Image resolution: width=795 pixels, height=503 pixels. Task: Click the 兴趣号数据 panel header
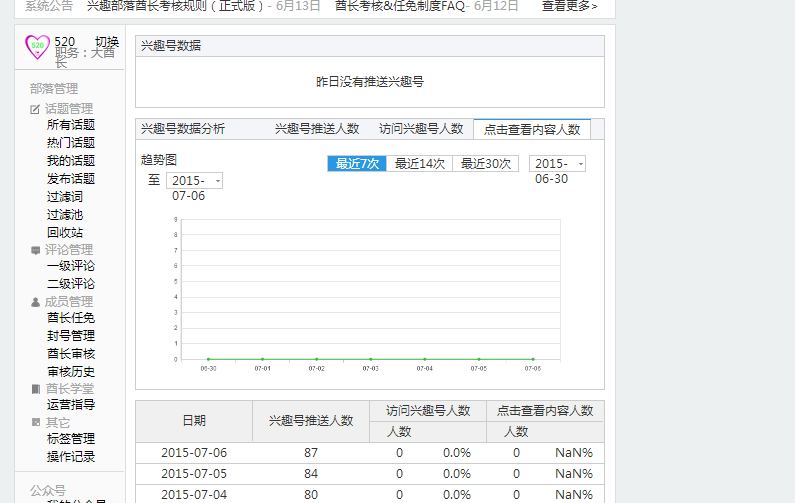coord(370,46)
